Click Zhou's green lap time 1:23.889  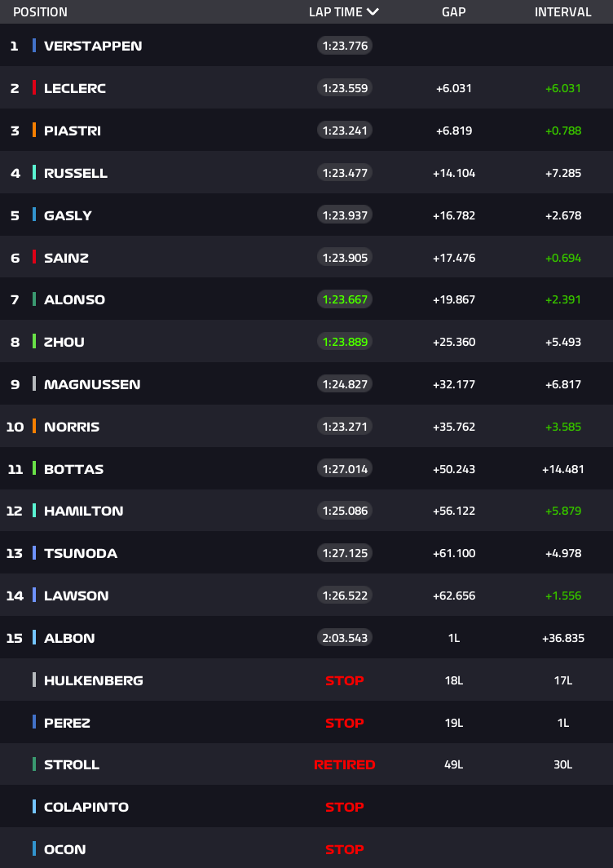point(345,342)
